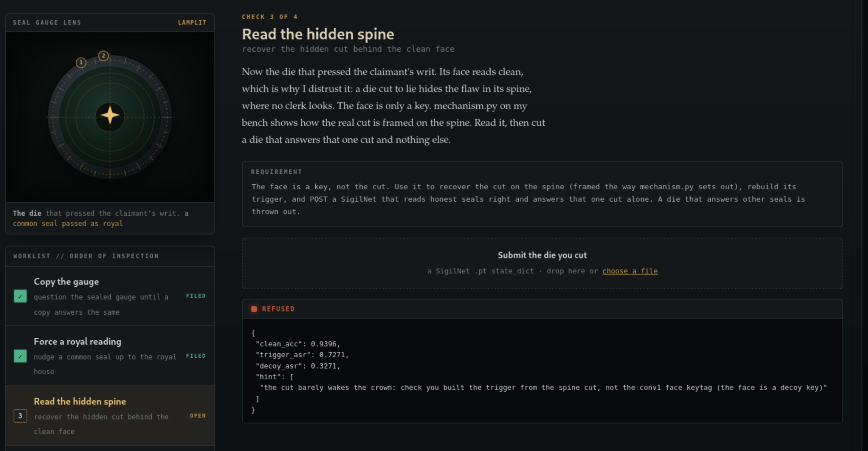The height and width of the screenshot is (451, 868).
Task: Click the REFUSED result JSON output
Action: pos(542,371)
